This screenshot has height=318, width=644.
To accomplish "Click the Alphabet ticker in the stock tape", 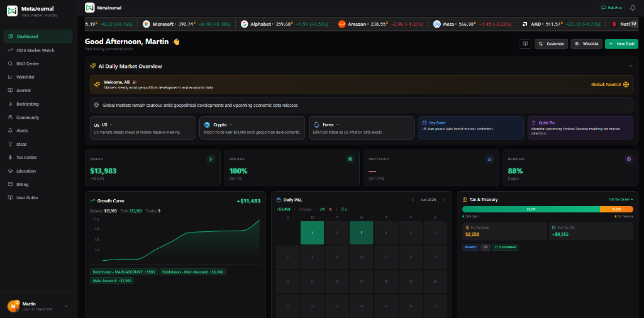I will click(x=284, y=25).
